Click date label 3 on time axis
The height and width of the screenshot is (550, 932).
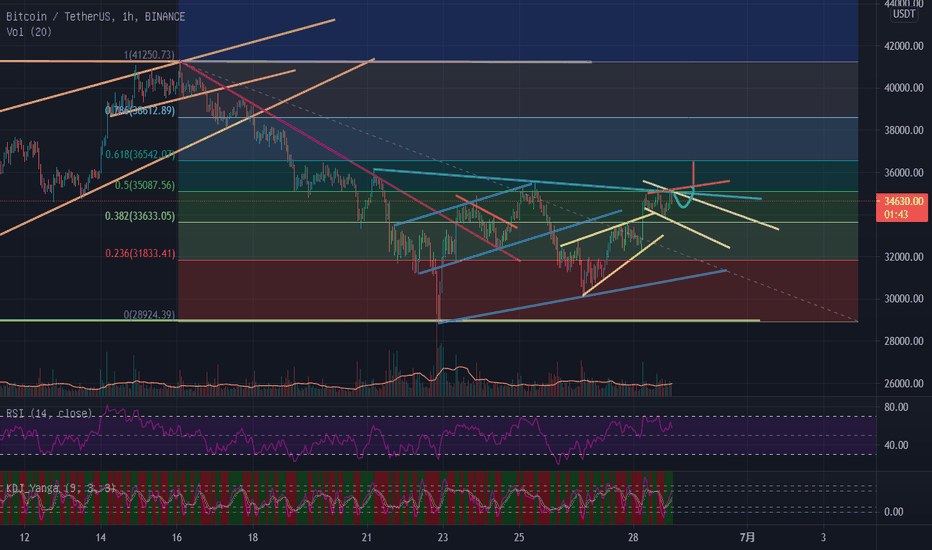coord(823,538)
